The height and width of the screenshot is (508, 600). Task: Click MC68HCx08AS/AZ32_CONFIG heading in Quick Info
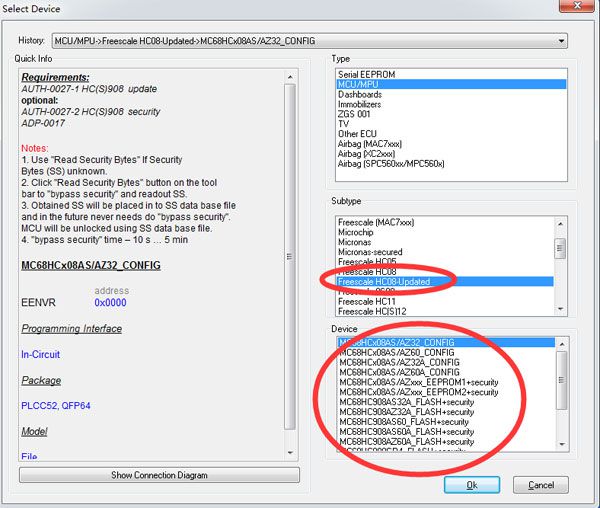pyautogui.click(x=91, y=265)
